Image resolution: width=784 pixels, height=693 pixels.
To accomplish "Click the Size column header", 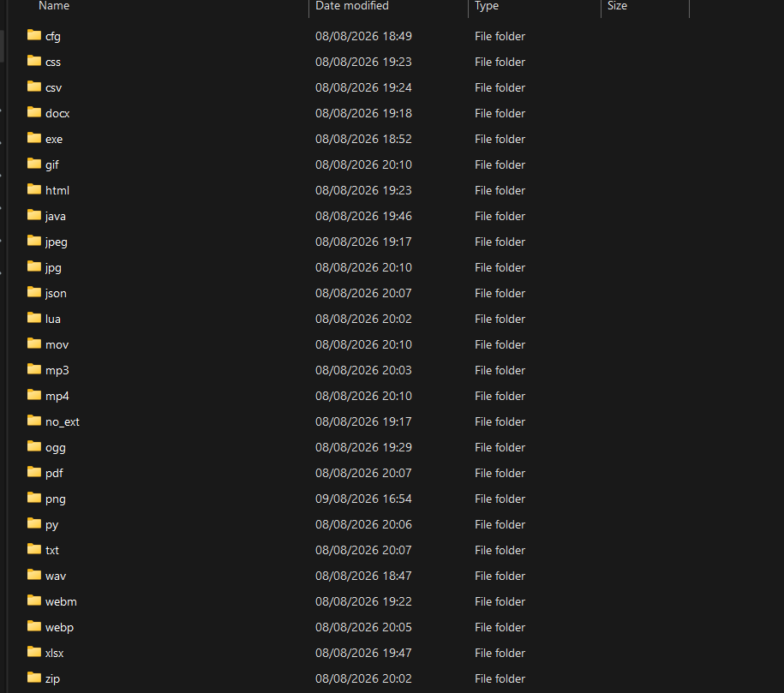I will tap(617, 6).
